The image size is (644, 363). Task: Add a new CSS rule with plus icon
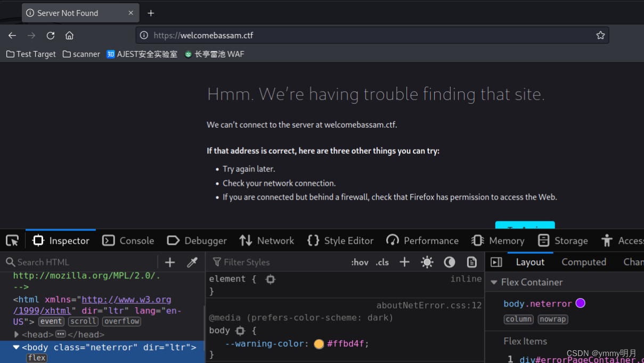click(x=405, y=262)
